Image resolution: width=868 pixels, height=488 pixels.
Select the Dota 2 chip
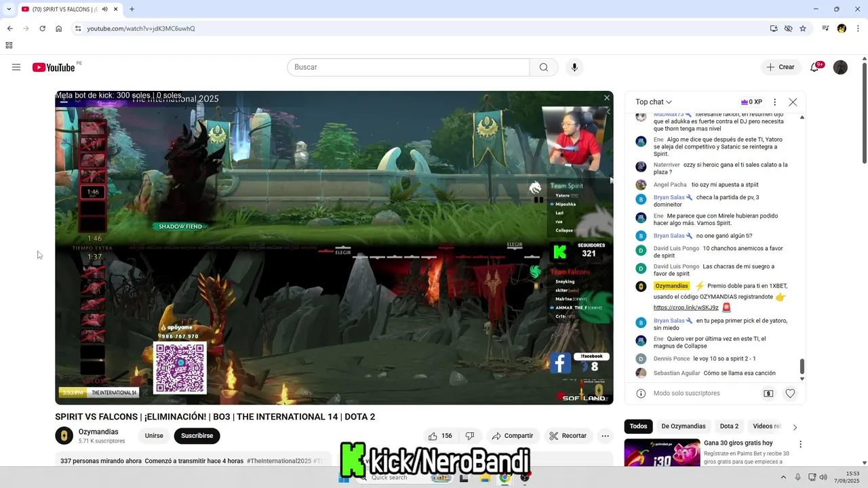point(729,426)
